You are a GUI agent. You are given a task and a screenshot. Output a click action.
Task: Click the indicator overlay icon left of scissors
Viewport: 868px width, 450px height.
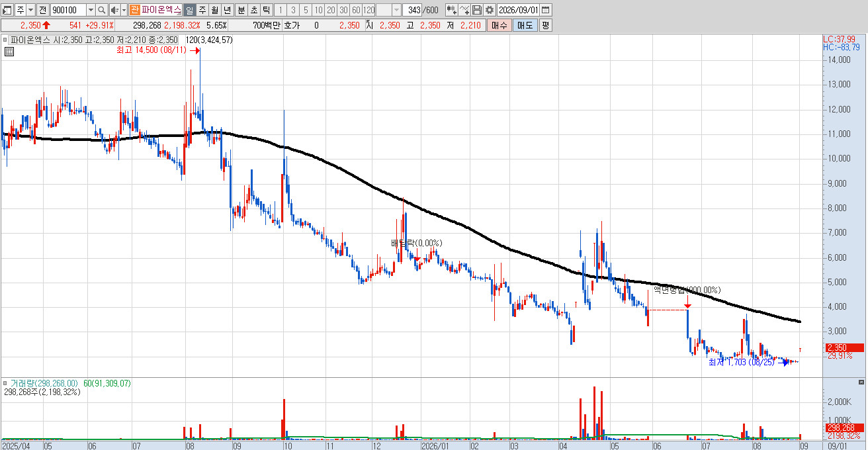coord(451,10)
